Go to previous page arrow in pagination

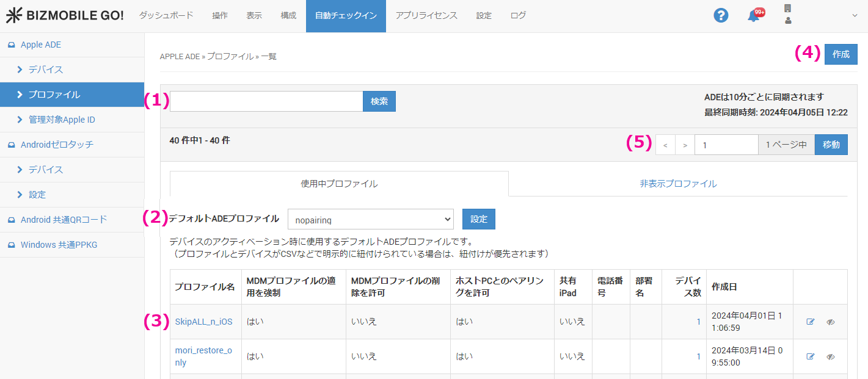(x=665, y=145)
